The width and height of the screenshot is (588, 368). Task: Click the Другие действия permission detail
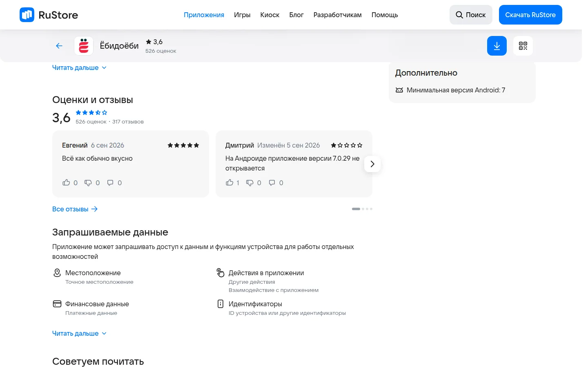252,282
